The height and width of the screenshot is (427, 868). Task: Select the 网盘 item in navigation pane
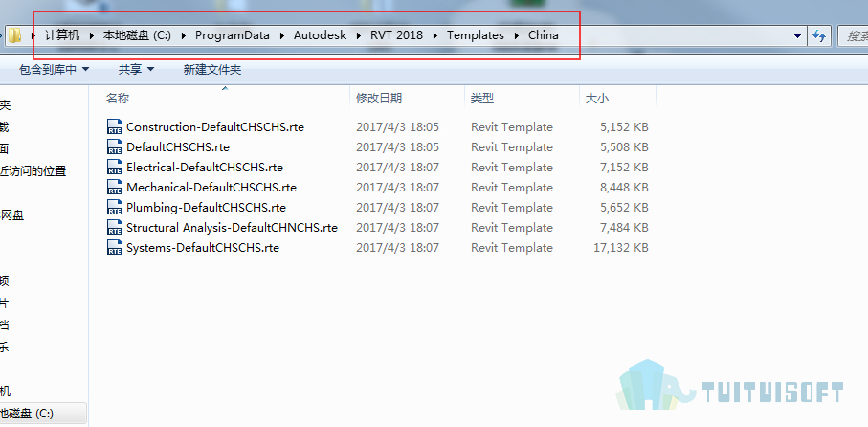pyautogui.click(x=12, y=215)
